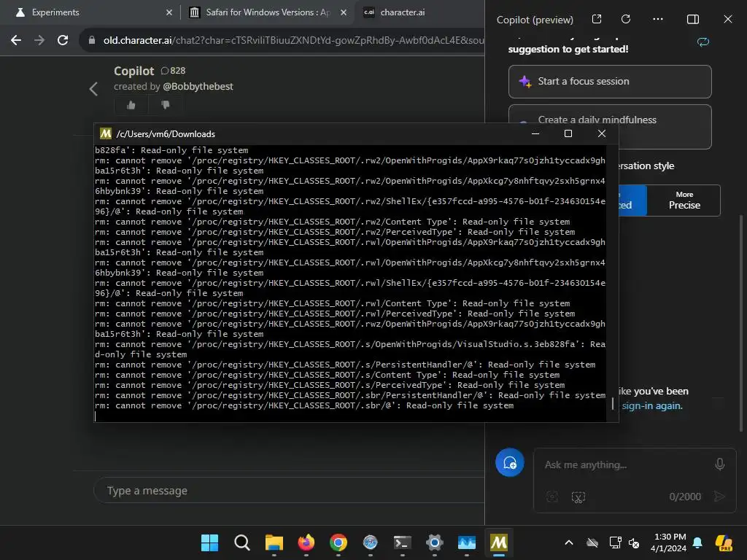Close the Safari for Windows Versions tab
Viewport: 747px width, 560px height.
click(x=344, y=12)
